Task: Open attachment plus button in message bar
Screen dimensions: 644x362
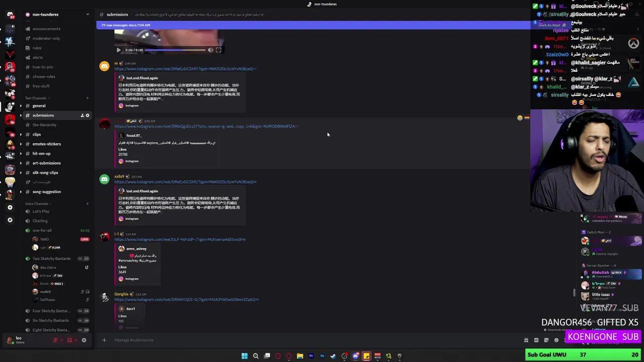Action: tap(104, 340)
